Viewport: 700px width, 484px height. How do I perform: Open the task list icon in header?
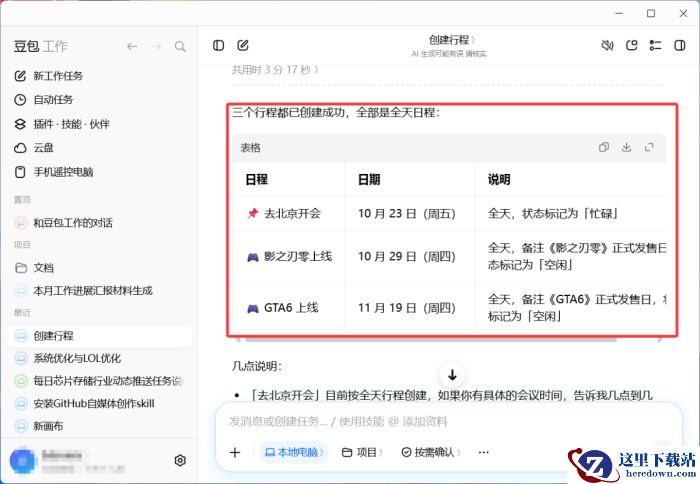click(x=655, y=45)
